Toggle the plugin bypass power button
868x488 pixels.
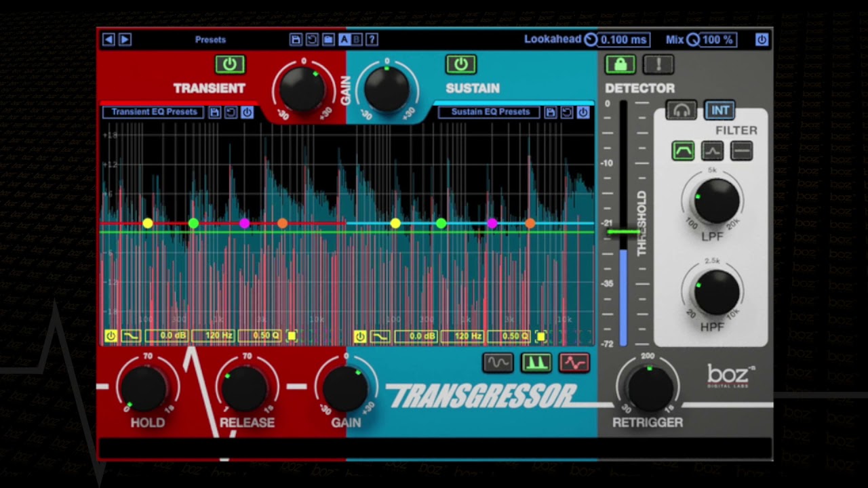762,39
